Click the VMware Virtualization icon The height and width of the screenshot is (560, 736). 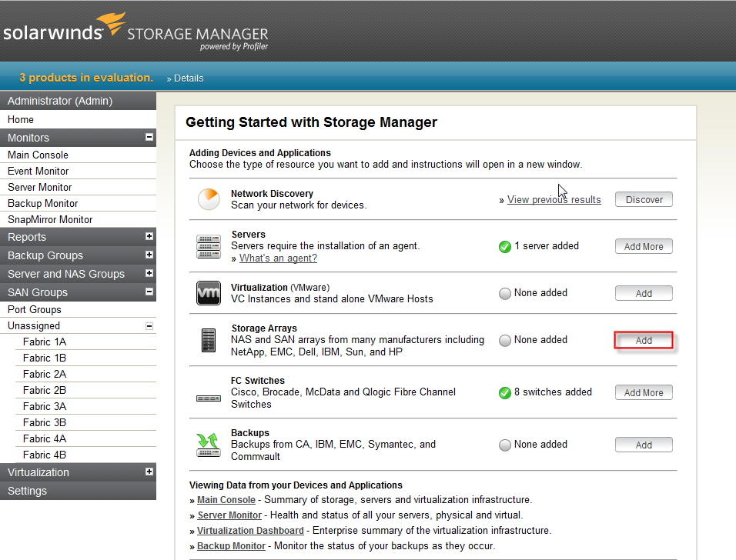[209, 292]
